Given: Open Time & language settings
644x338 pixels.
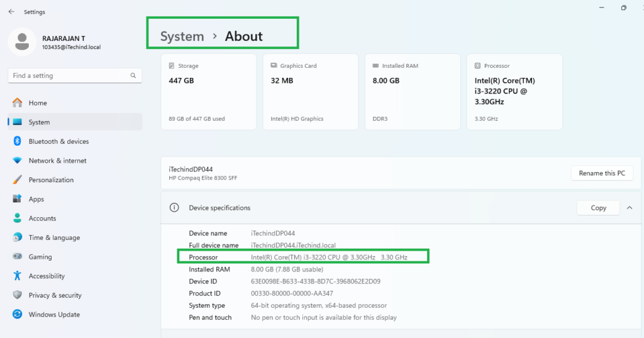Looking at the screenshot, I should (75, 237).
